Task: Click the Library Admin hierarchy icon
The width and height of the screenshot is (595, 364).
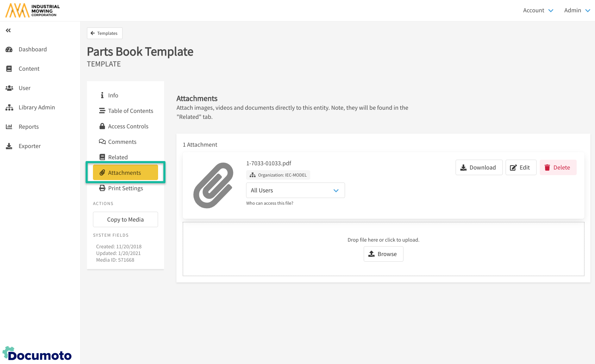Action: 9,108
